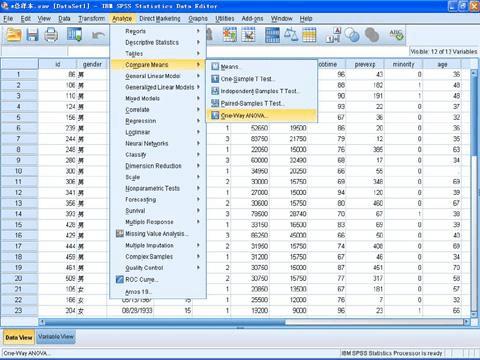This screenshot has width=480, height=360.
Task: Open the Graphs menu
Action: click(x=198, y=19)
